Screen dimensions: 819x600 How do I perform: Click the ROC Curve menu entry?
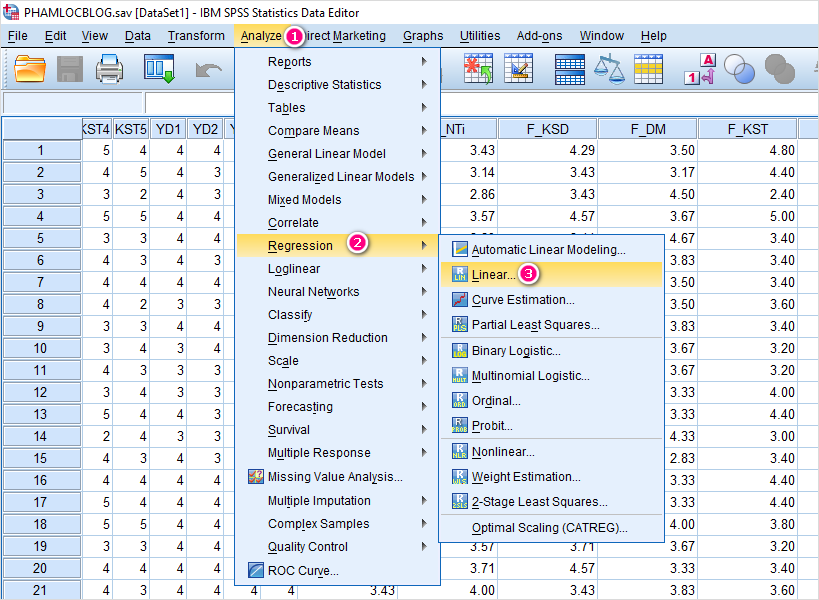(303, 571)
